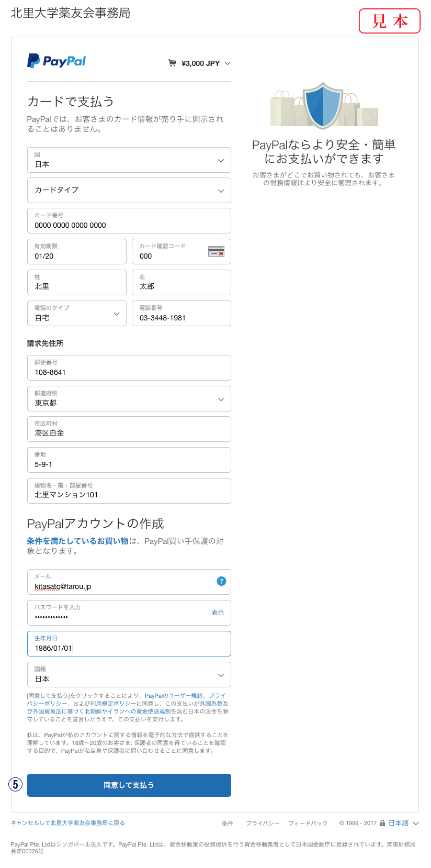Click the card security code help icon
The height and width of the screenshot is (868, 431).
(216, 251)
